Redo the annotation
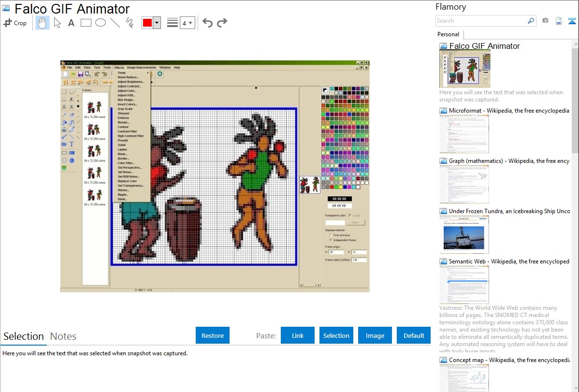Image resolution: width=579 pixels, height=392 pixels. click(222, 23)
